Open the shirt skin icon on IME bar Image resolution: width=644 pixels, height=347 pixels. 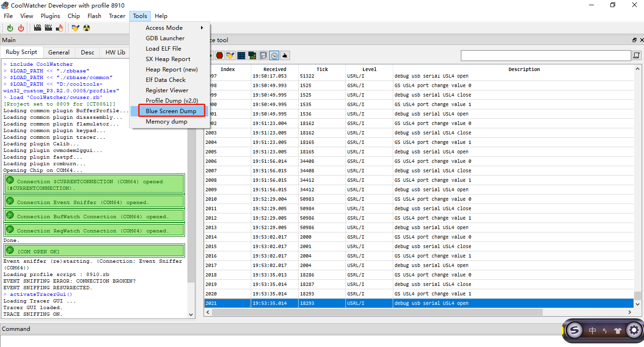(618, 330)
